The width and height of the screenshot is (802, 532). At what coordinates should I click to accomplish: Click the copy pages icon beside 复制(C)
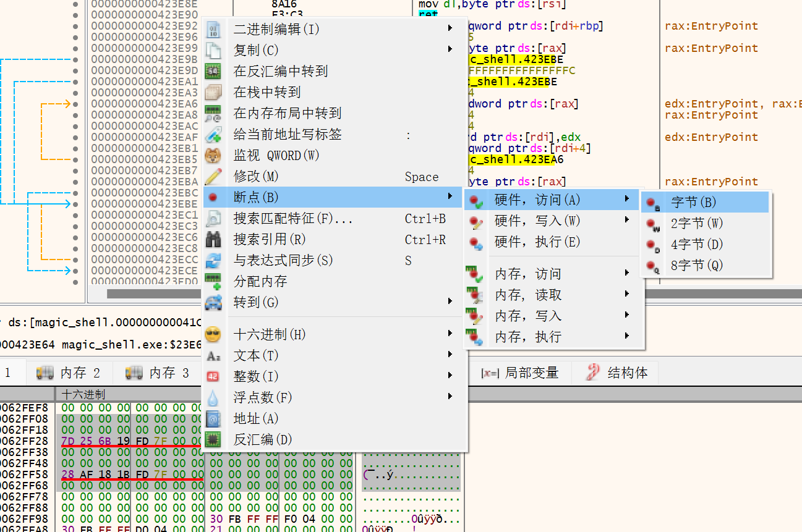(213, 50)
